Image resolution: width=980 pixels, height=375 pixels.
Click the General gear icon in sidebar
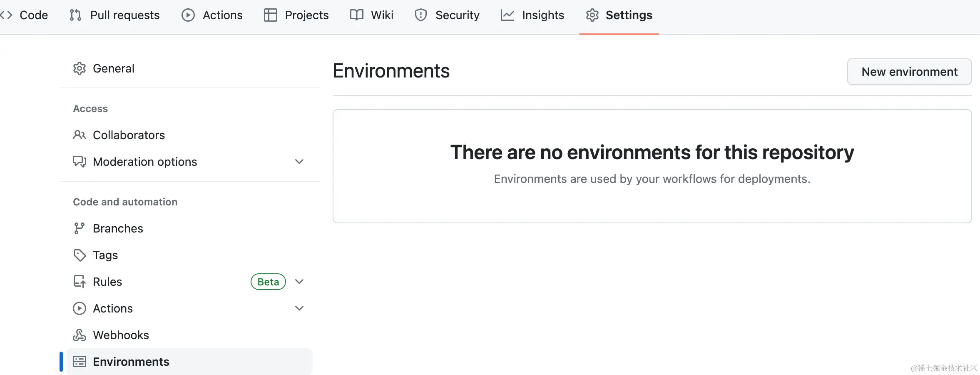pyautogui.click(x=80, y=68)
